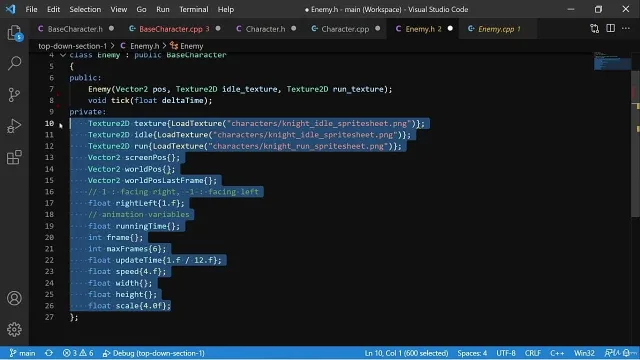Click float rightLeft{1.f} on line 17

click(136, 203)
